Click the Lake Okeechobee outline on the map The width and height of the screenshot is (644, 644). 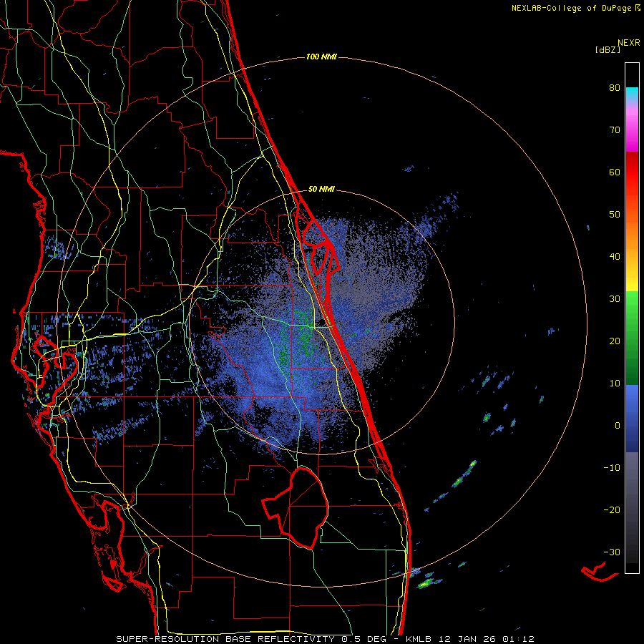pyautogui.click(x=296, y=507)
